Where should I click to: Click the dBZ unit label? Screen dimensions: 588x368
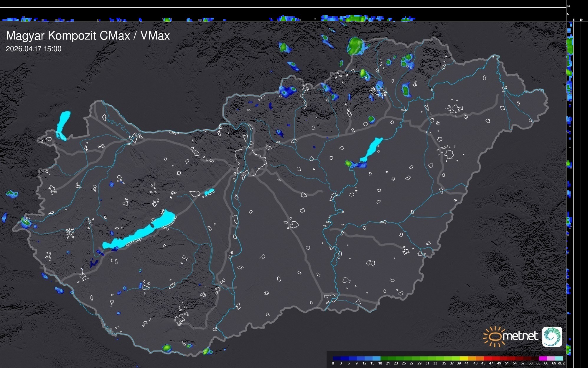pos(561,363)
